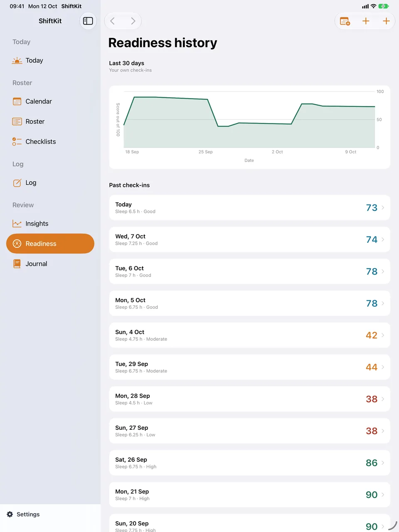Open the Calendar section
The height and width of the screenshot is (532, 399).
pos(50,101)
